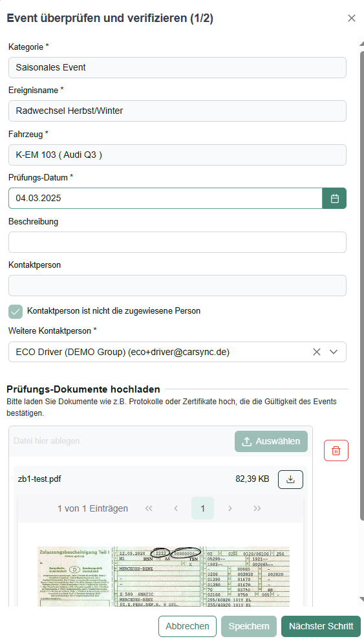Click the Zulassungsbescheinigung document preview image
This screenshot has height=639, width=364.
click(x=164, y=576)
